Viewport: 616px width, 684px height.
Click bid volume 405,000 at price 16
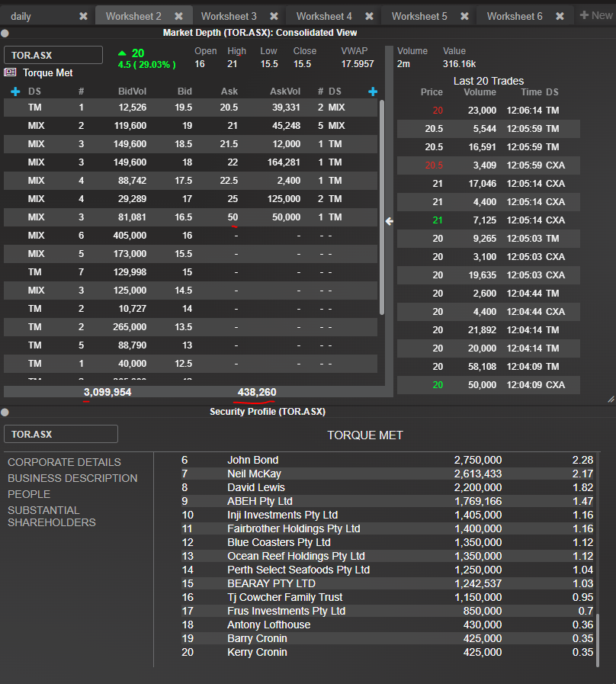click(130, 236)
